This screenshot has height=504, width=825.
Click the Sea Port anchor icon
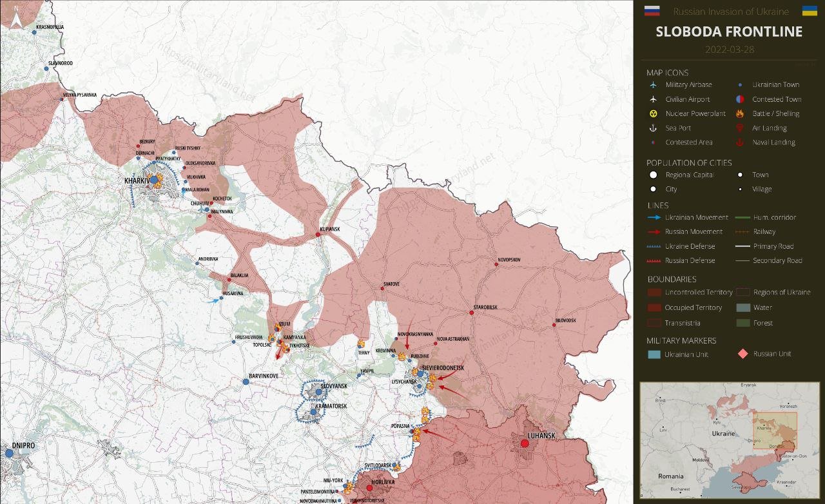coord(653,128)
